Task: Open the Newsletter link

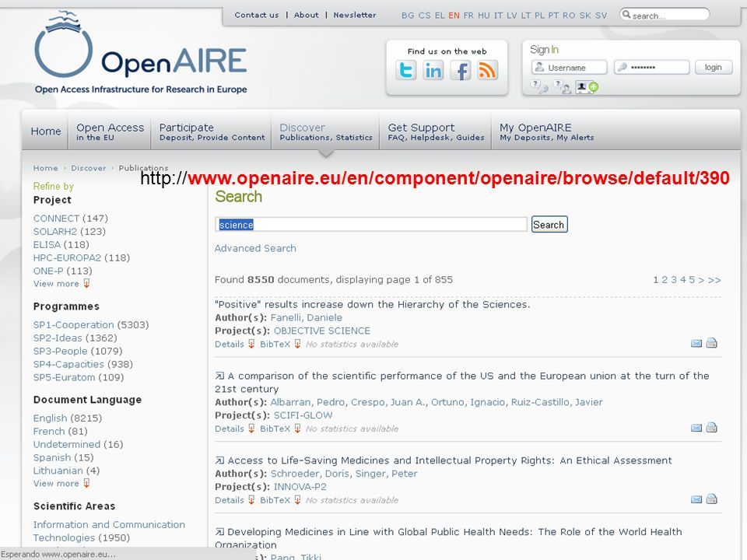Action: point(355,15)
